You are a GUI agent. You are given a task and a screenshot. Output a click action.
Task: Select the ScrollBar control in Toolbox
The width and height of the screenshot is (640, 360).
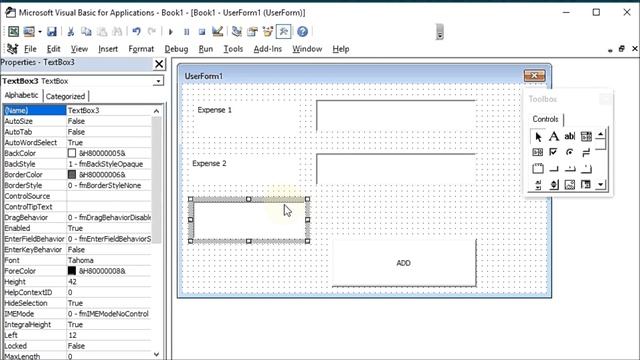[x=538, y=184]
